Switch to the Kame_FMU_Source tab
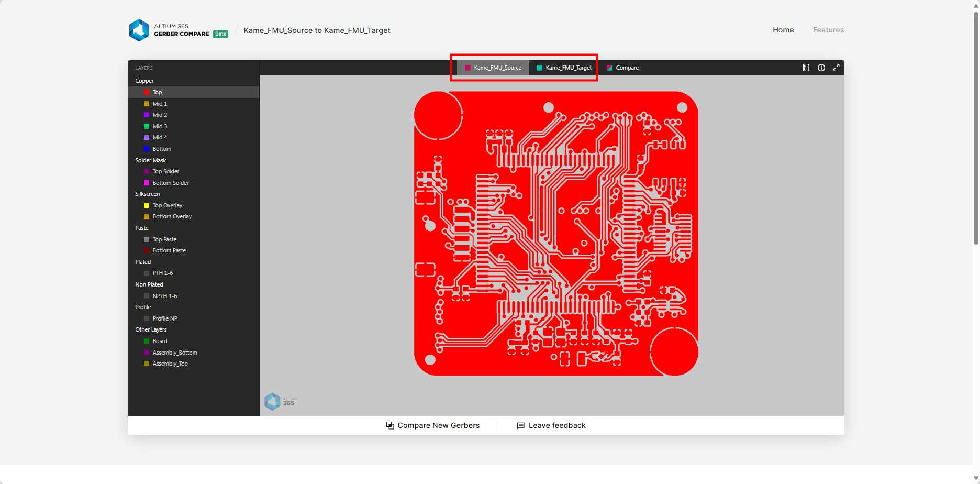This screenshot has height=484, width=980. [493, 68]
